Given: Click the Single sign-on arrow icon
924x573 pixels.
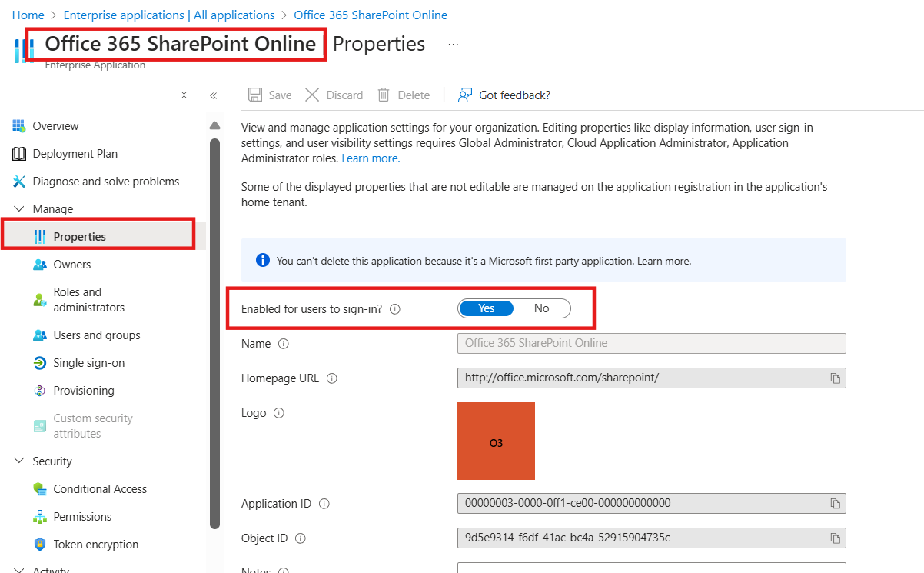Looking at the screenshot, I should (x=40, y=363).
